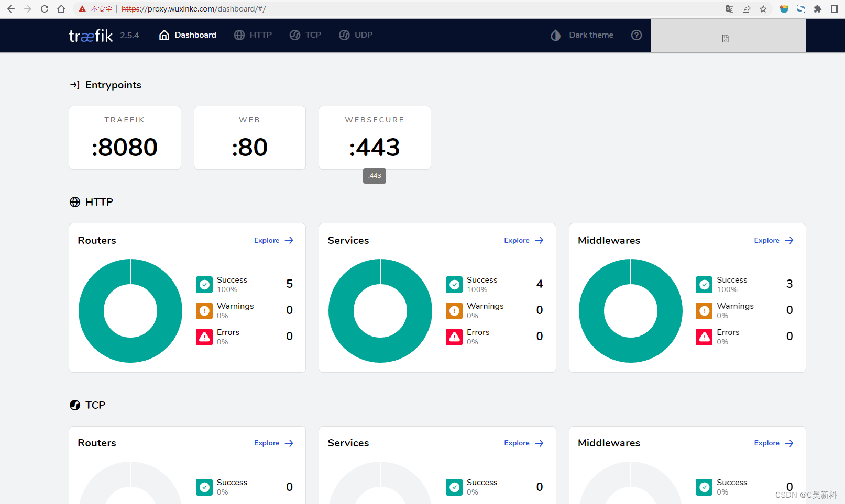Explore TCP Middlewares
This screenshot has height=504, width=845.
coord(774,443)
